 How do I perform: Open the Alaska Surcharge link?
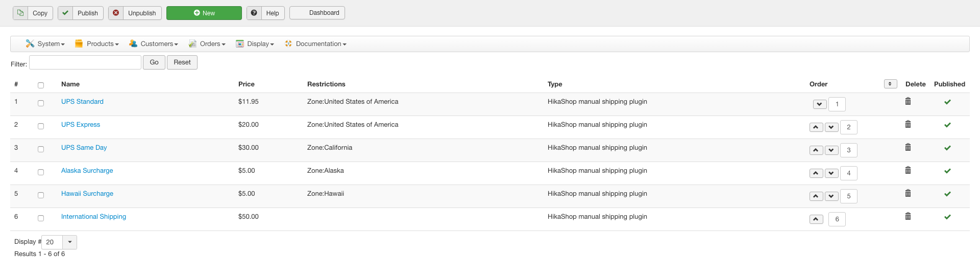pos(87,171)
